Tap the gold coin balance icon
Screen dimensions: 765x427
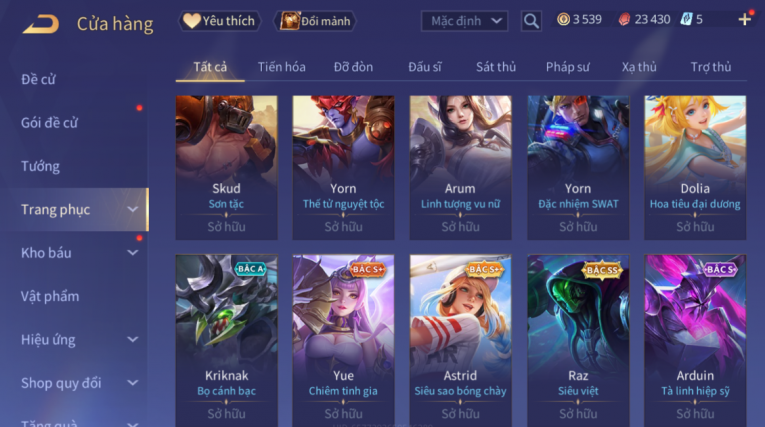pyautogui.click(x=564, y=20)
